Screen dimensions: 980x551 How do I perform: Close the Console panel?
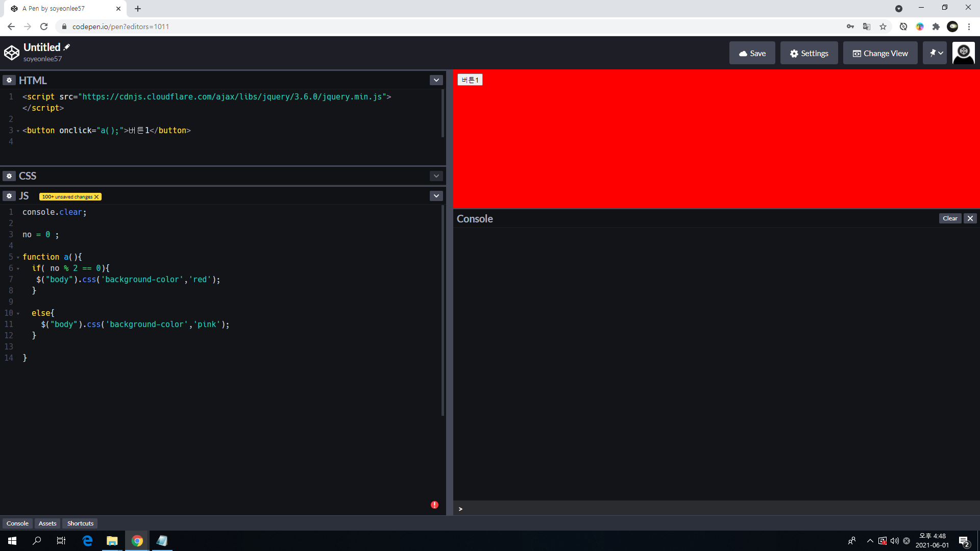(970, 218)
